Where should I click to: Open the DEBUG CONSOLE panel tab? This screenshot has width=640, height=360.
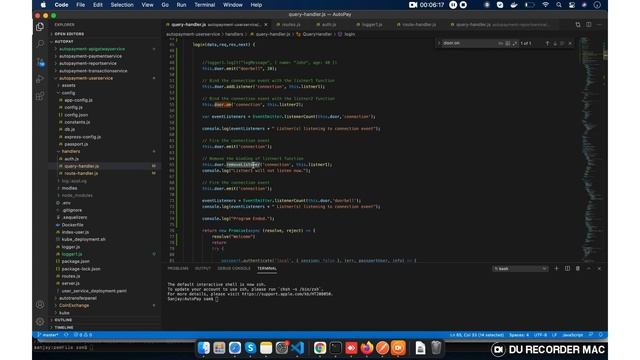pyautogui.click(x=233, y=268)
